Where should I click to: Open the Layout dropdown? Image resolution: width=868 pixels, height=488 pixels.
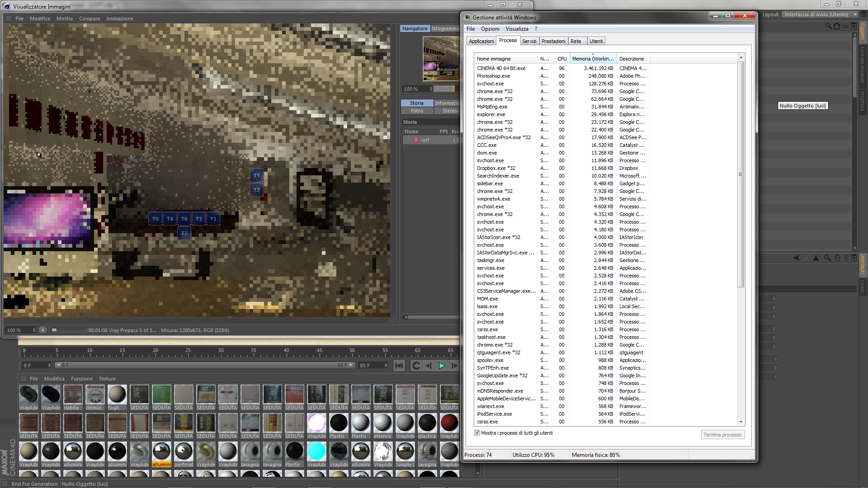tap(820, 14)
